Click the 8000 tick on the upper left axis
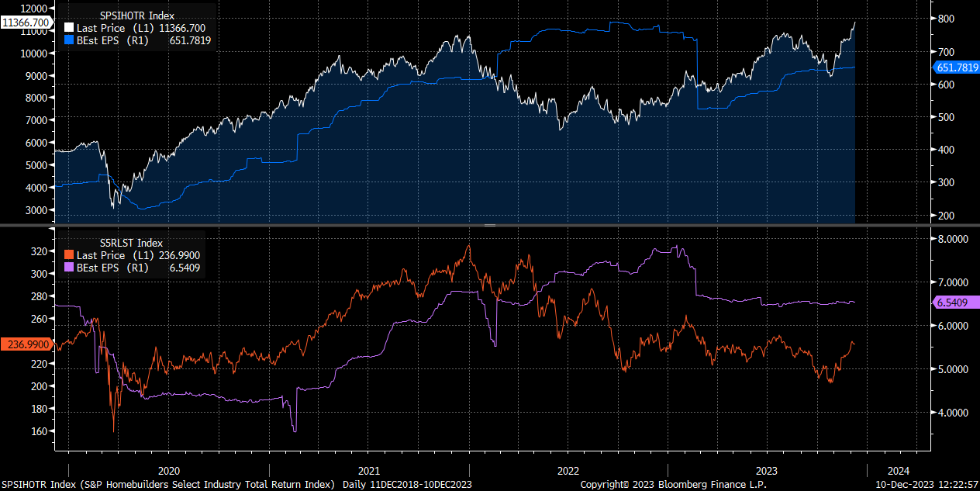This screenshot has height=491, width=980. tap(38, 99)
